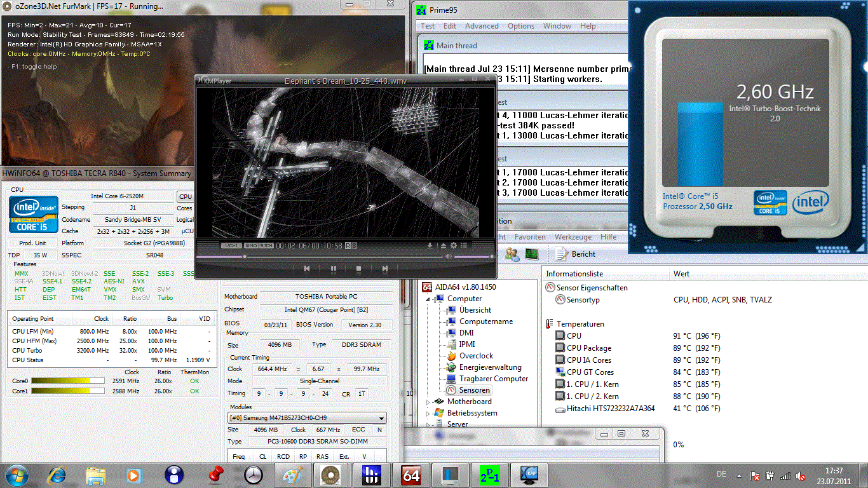Mute audio with KMPlayer speaker icon
The height and width of the screenshot is (488, 868).
(x=448, y=257)
